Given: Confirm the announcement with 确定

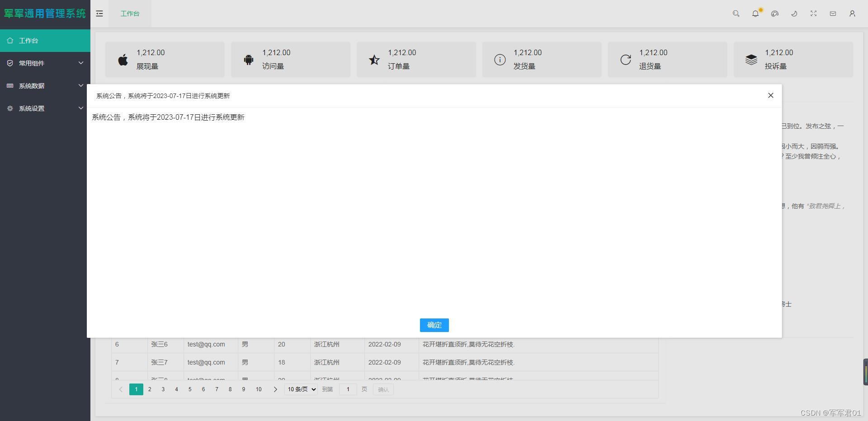Looking at the screenshot, I should [x=434, y=325].
